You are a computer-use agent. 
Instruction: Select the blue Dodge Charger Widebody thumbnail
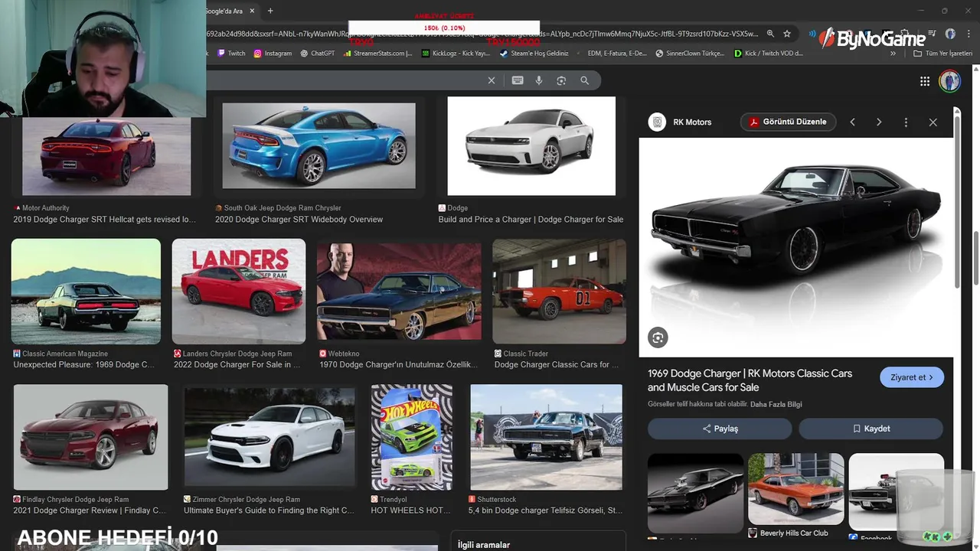(x=318, y=145)
